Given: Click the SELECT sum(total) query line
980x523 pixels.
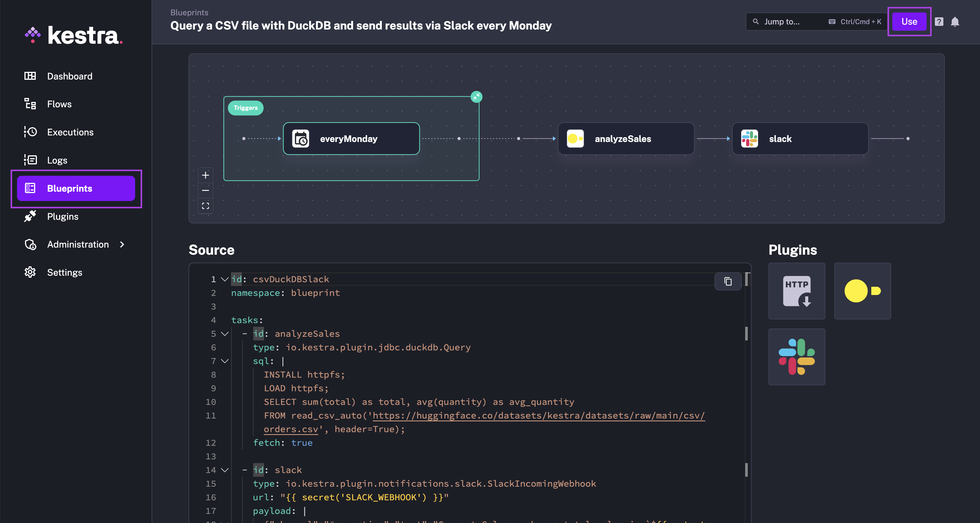Looking at the screenshot, I should (419, 402).
